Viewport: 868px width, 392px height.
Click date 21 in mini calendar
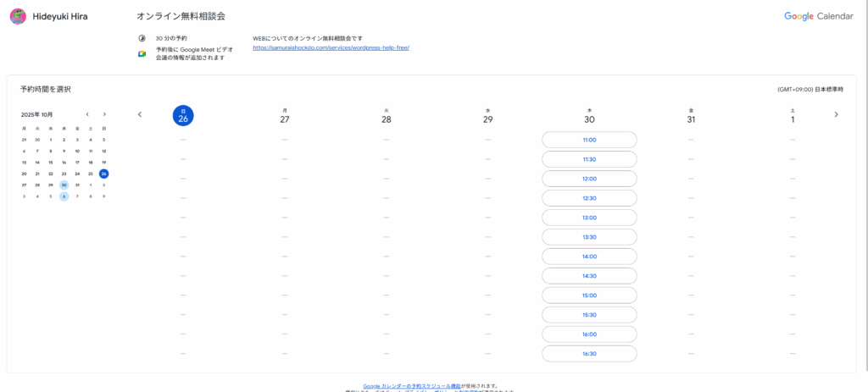(x=37, y=174)
